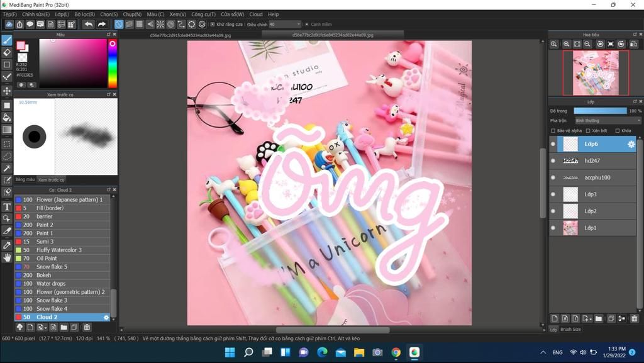Open the Windows Start menu

(x=230, y=352)
